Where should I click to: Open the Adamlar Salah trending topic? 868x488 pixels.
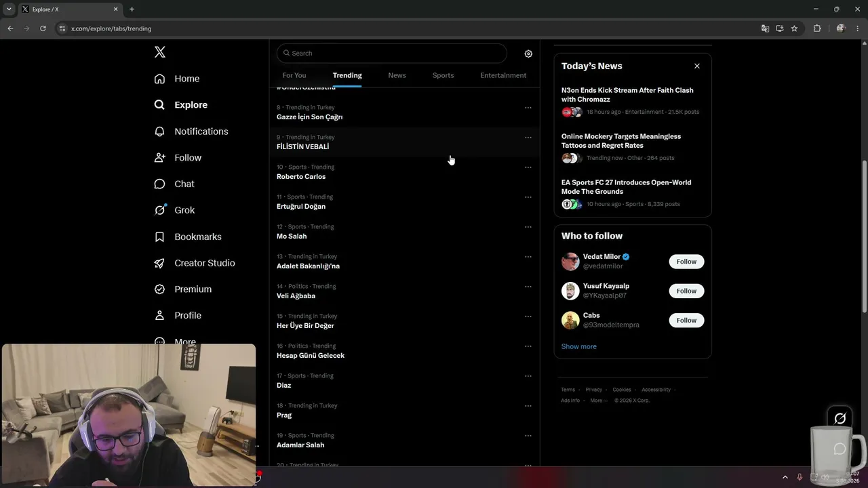403,441
